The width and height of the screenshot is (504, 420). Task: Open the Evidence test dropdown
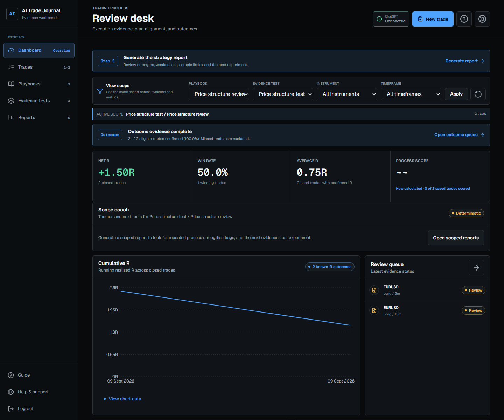tap(283, 94)
